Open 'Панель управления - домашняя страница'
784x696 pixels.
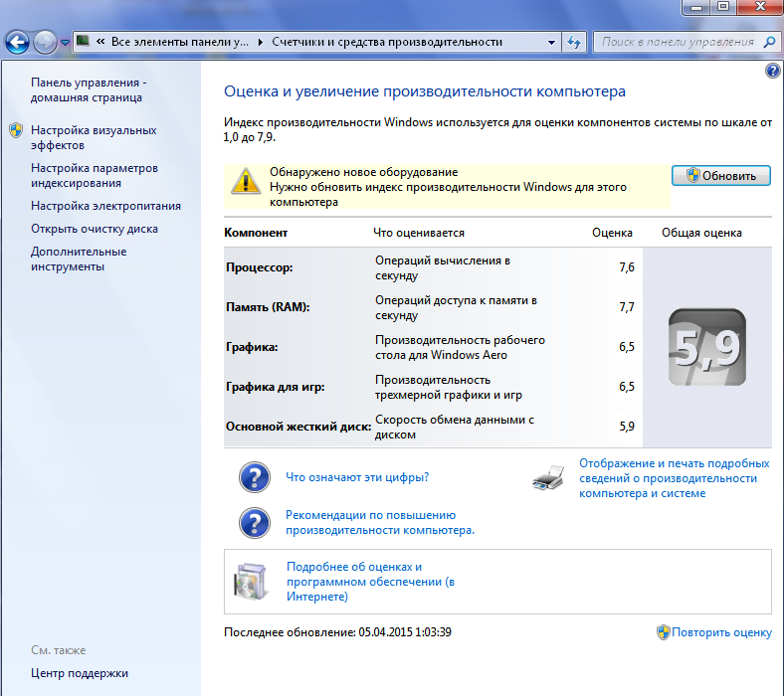pyautogui.click(x=89, y=89)
